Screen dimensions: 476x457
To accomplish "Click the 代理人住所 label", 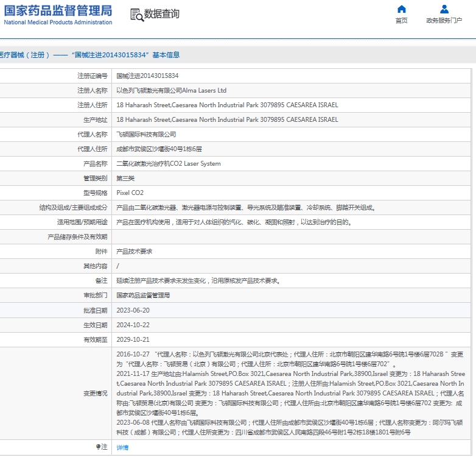I will coord(93,149).
